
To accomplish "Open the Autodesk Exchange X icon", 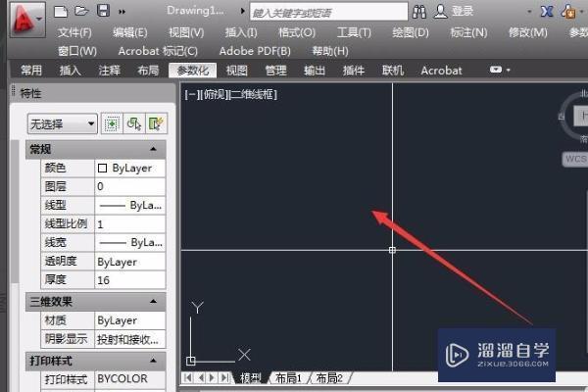I will point(547,12).
